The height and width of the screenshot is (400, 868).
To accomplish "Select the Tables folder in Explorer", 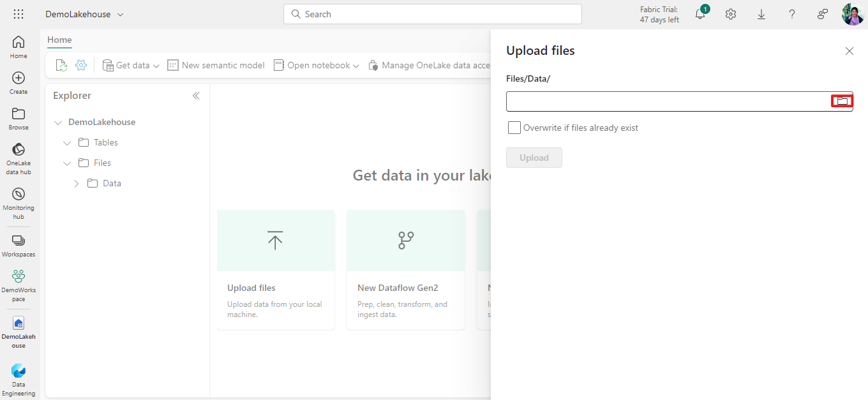I will [106, 142].
